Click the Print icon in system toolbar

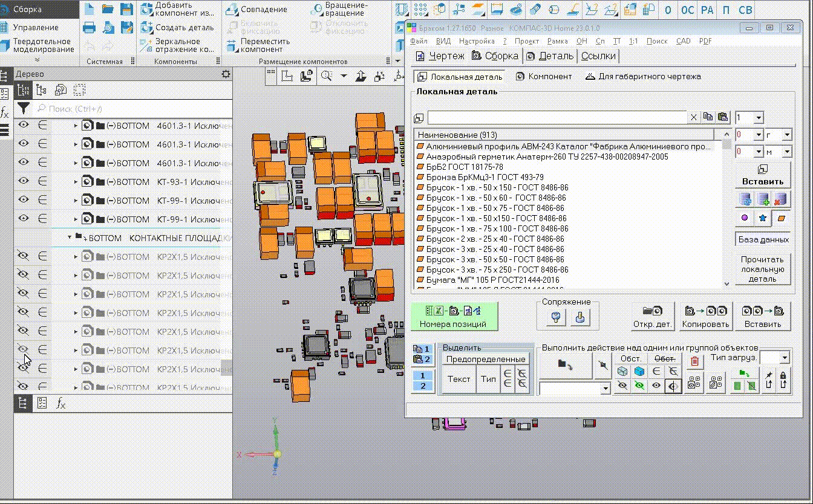click(x=89, y=27)
